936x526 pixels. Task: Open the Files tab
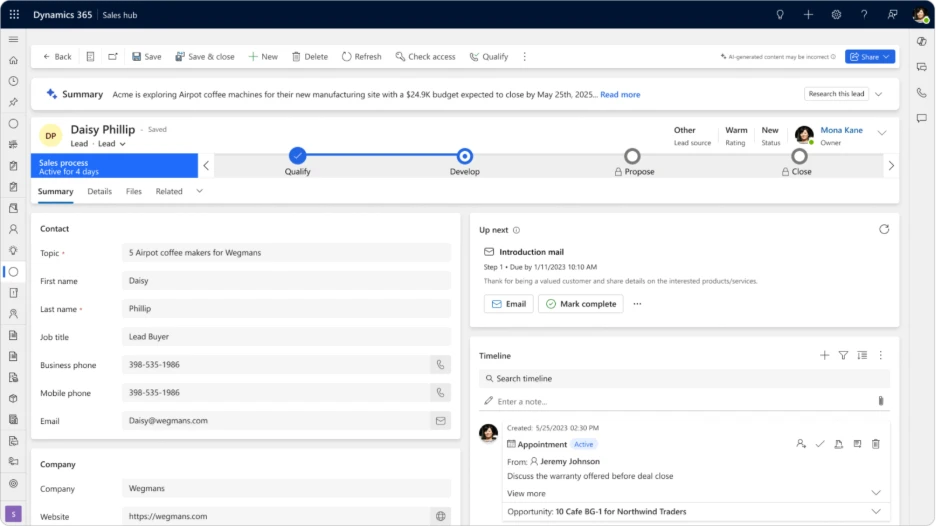coord(133,191)
